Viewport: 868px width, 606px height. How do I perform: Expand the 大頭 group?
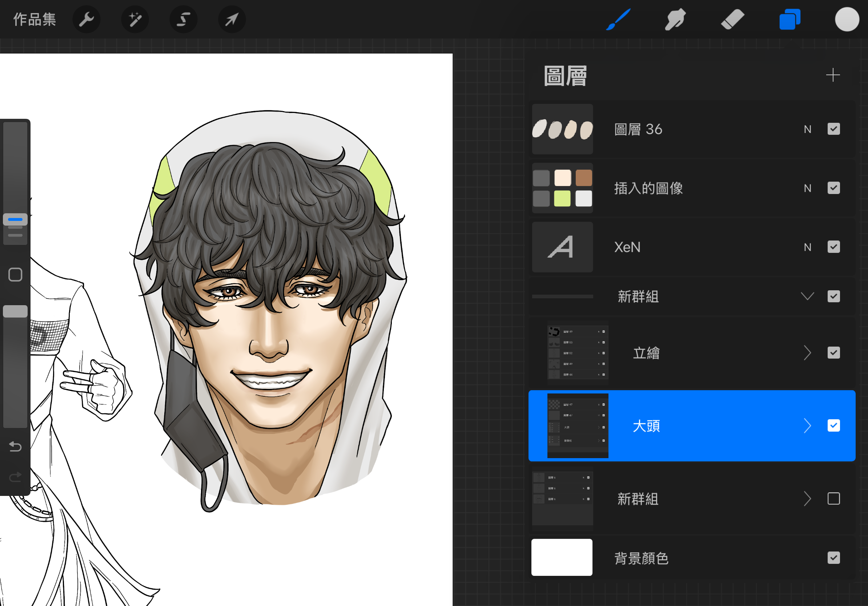pyautogui.click(x=807, y=426)
